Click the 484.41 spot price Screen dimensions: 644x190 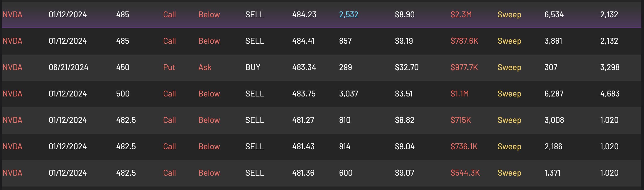[303, 41]
